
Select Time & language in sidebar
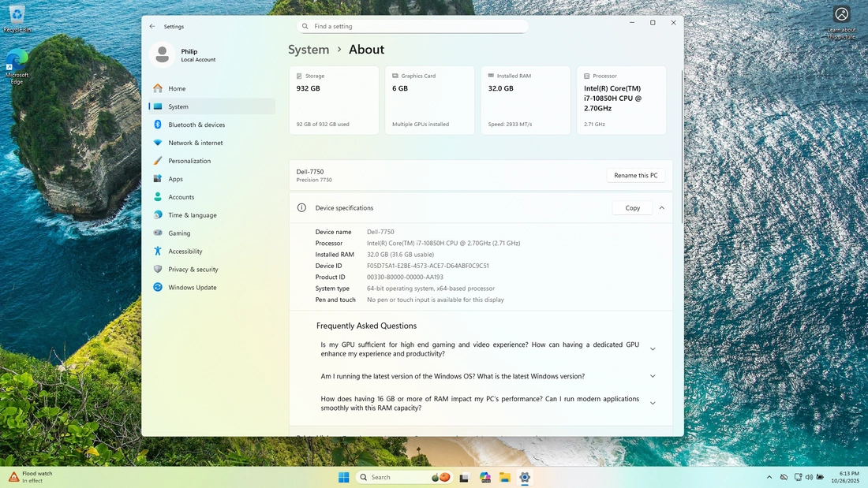pos(192,215)
